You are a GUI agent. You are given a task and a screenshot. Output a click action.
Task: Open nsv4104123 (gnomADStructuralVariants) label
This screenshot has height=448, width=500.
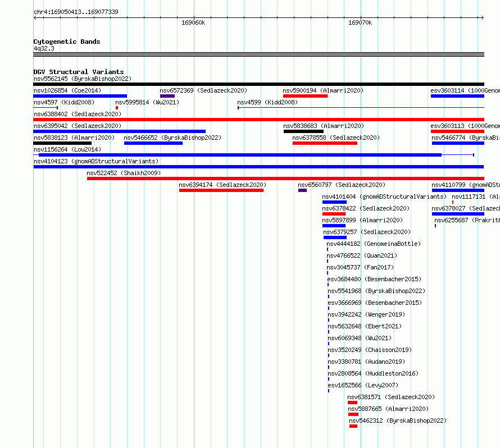click(96, 161)
